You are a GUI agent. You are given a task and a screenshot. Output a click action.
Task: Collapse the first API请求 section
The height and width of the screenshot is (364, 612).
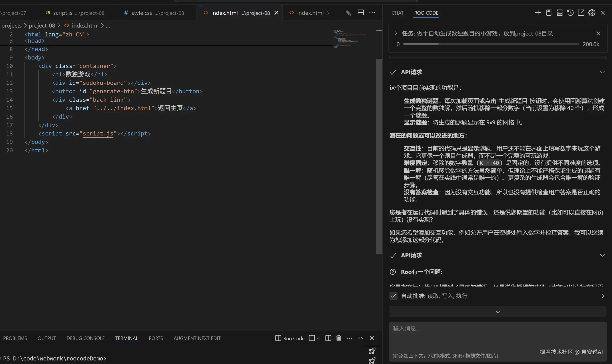click(602, 72)
